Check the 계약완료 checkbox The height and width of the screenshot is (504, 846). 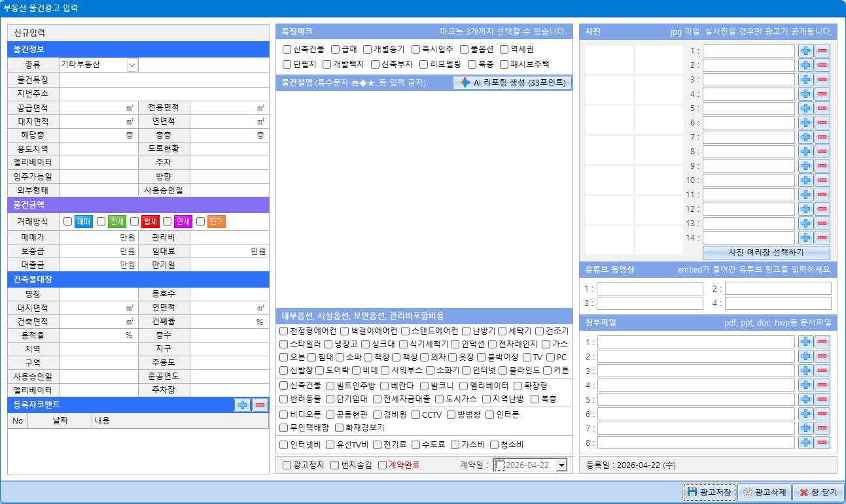point(382,465)
